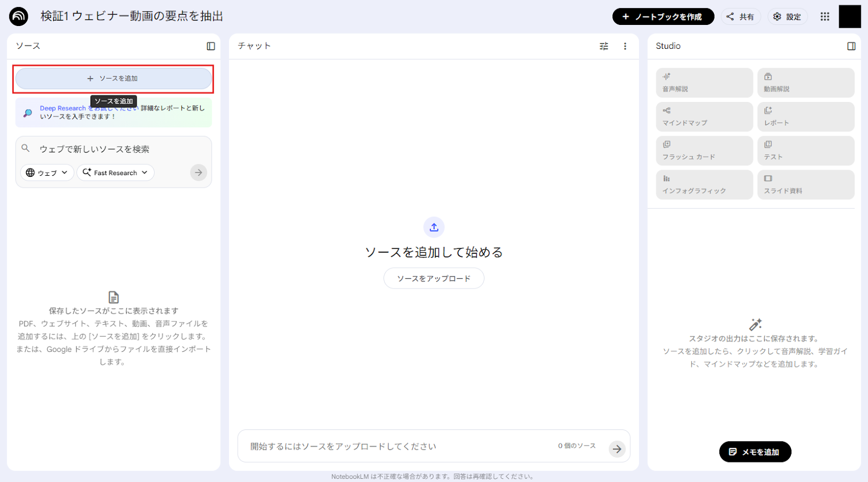Viewport: 868px width, 482px height.
Task: Open the 共有 share button
Action: (741, 17)
